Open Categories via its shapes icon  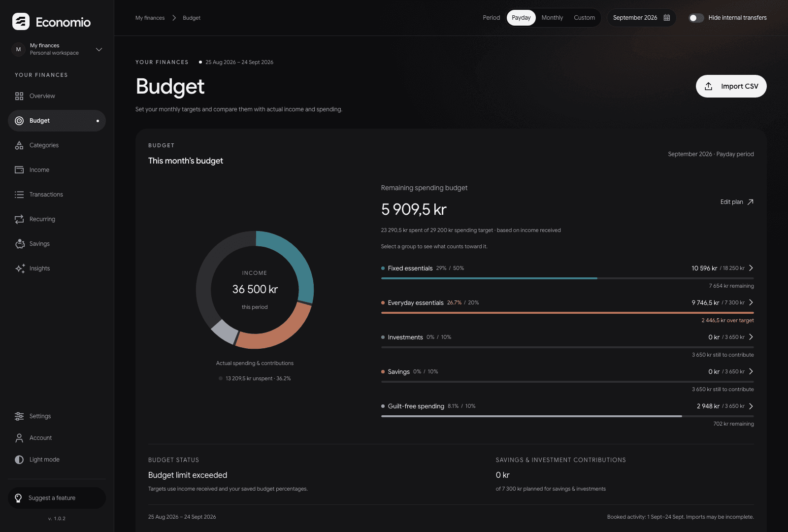pyautogui.click(x=19, y=145)
